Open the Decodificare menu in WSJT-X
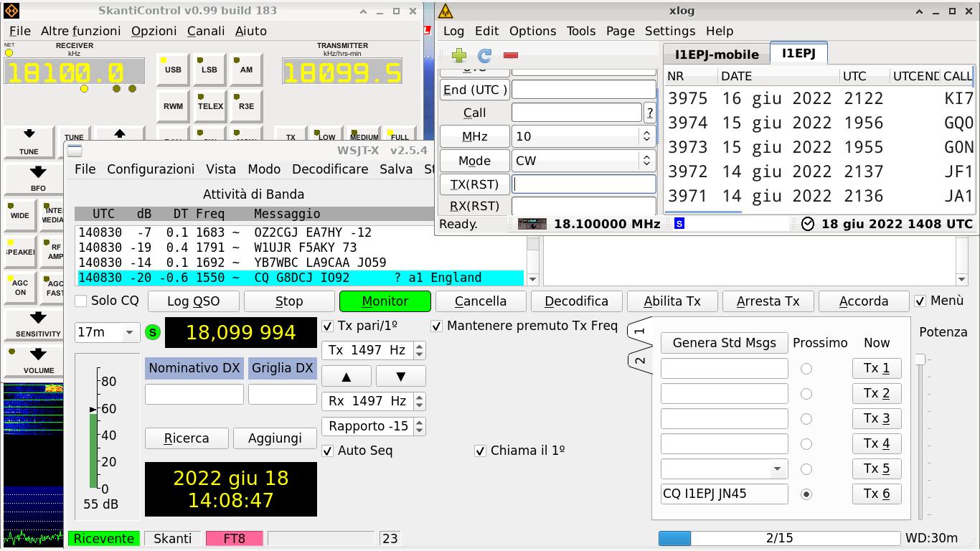The width and height of the screenshot is (980, 551). pyautogui.click(x=330, y=169)
